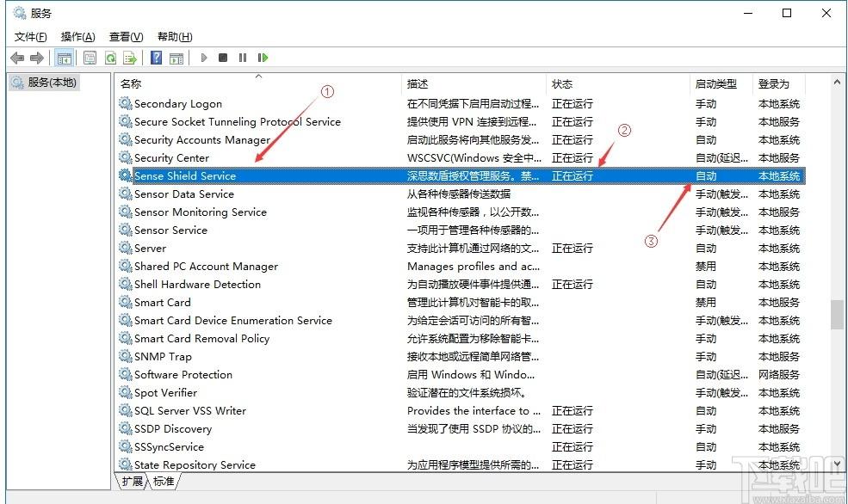Select the Secure Socket Tunneling Protocol Service row
Viewport: 848px width, 504px height.
pos(461,121)
